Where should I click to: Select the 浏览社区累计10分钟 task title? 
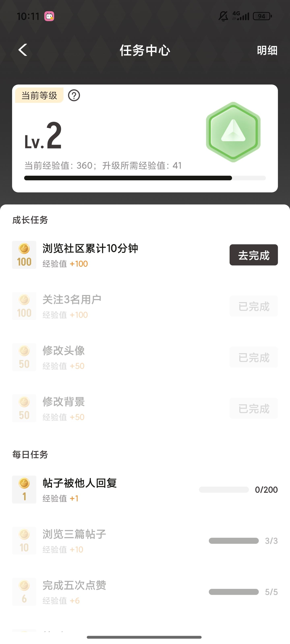click(90, 248)
